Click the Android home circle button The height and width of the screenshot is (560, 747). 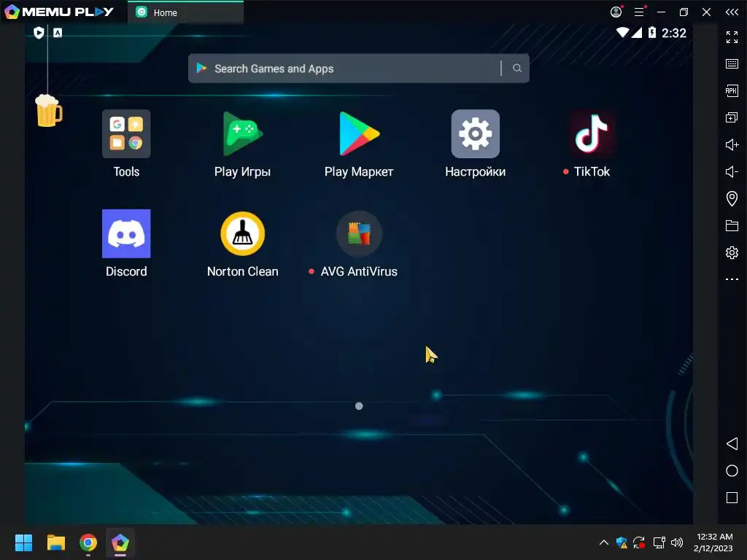click(x=732, y=471)
